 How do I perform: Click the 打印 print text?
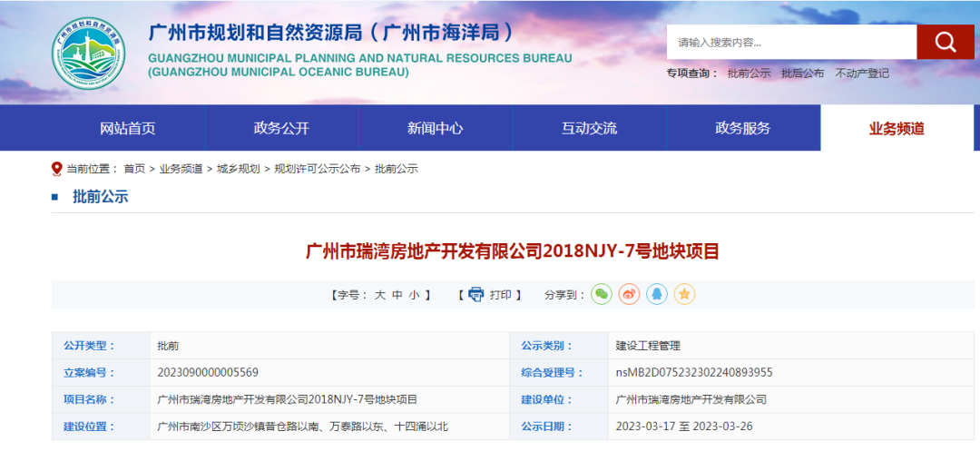pos(500,295)
